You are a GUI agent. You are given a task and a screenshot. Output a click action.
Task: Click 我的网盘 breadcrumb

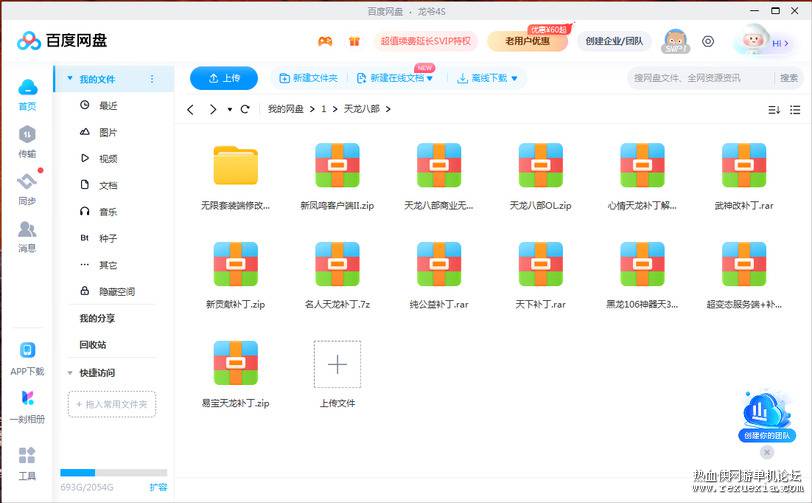285,109
